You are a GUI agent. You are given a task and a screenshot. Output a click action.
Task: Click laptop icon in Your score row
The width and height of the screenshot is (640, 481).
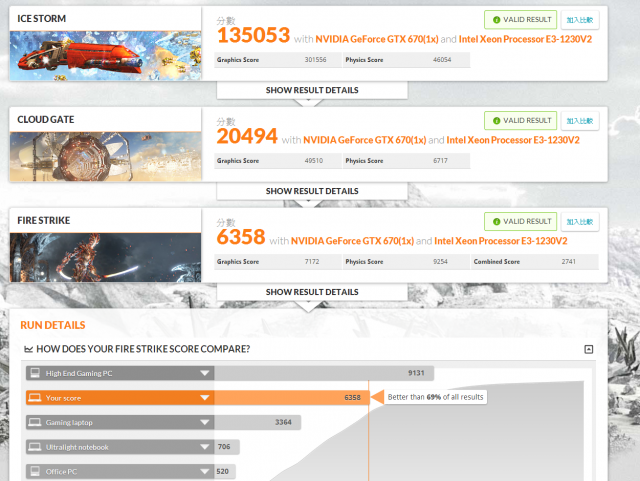click(35, 398)
